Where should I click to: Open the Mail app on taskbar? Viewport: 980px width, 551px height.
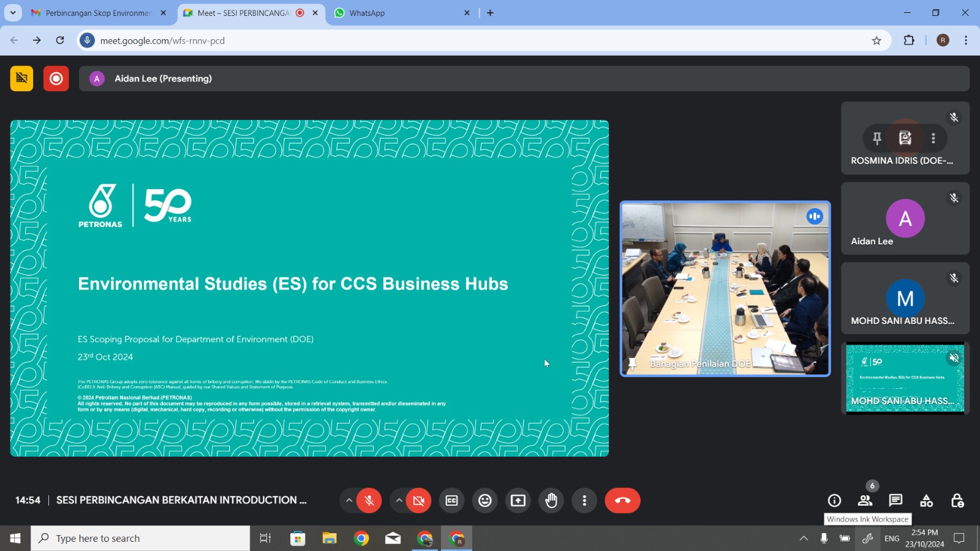click(x=393, y=538)
